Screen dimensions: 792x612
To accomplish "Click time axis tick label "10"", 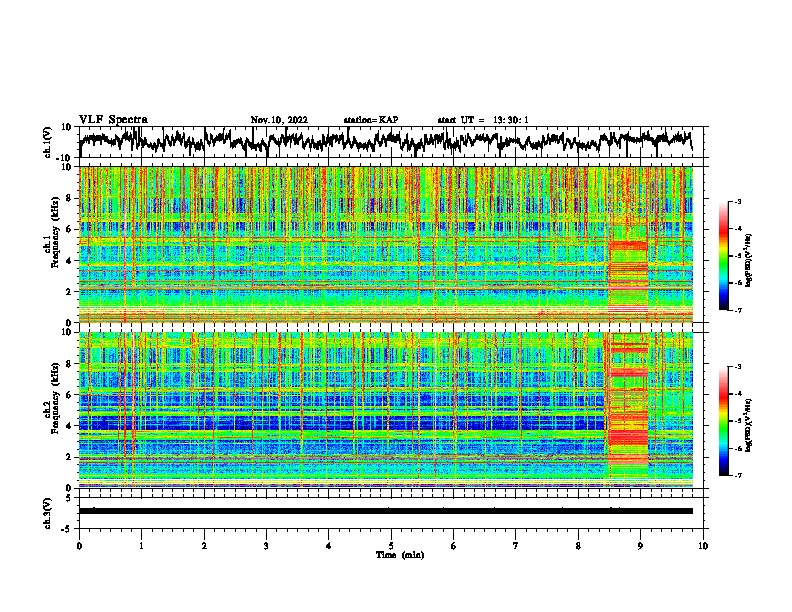I will coord(703,546).
